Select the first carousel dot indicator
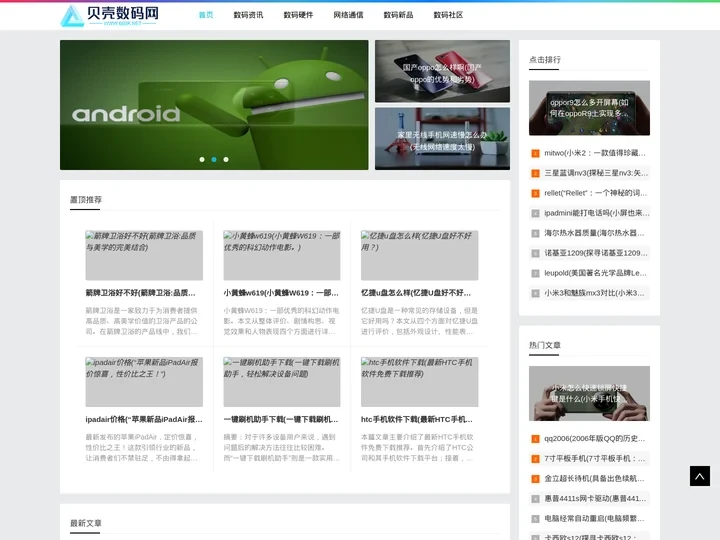This screenshot has width=720, height=540. point(202,159)
